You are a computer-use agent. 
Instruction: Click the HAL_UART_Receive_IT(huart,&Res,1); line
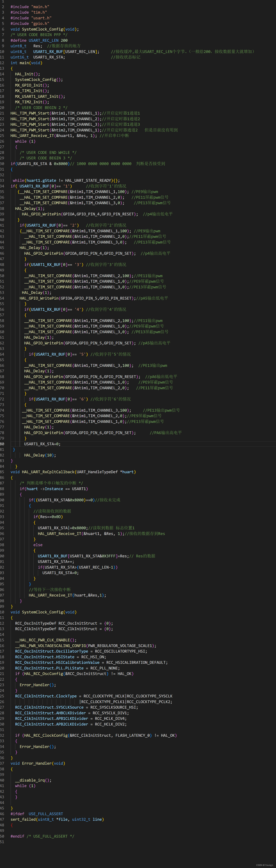(67, 595)
